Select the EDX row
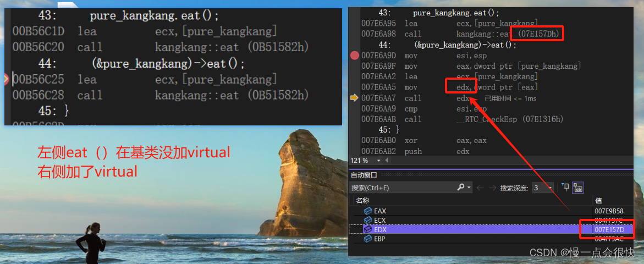The image size is (644, 264). coord(492,229)
